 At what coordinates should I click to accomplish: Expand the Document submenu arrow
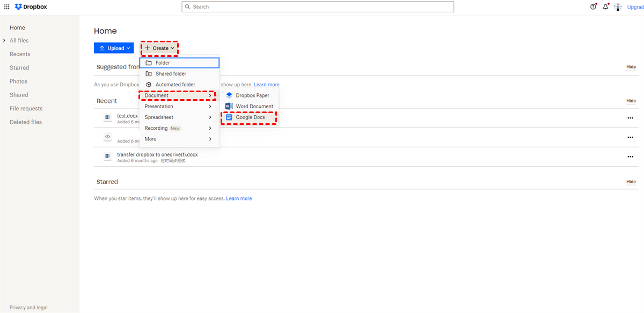click(x=210, y=95)
